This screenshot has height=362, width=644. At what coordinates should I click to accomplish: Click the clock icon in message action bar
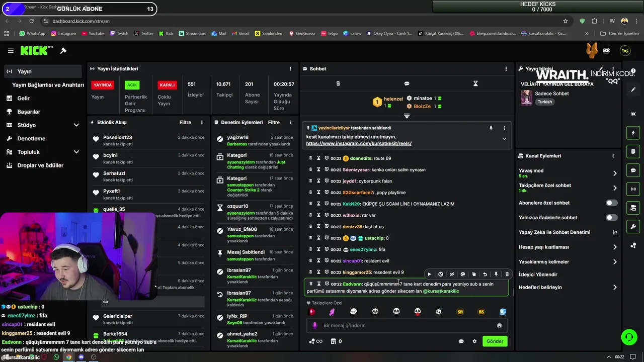tap(440, 275)
